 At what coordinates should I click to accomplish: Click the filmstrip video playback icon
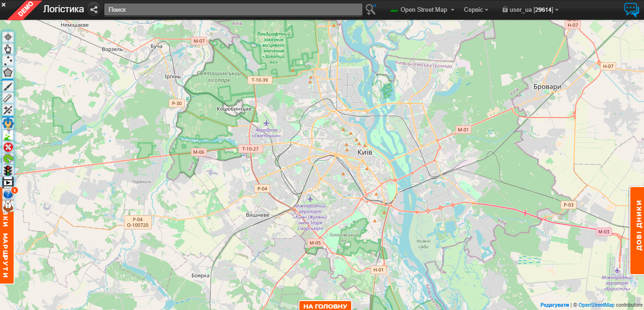coord(8,182)
